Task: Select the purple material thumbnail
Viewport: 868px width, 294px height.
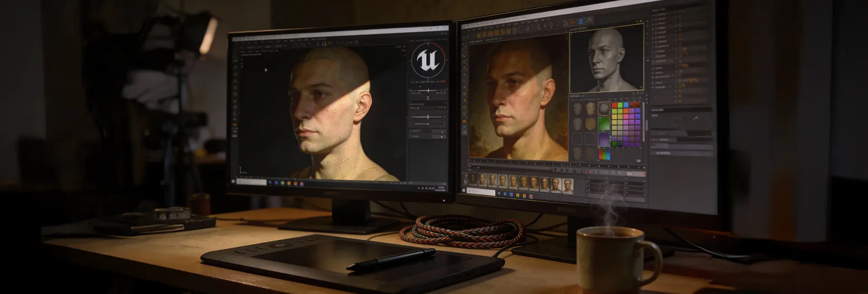Action: [604, 139]
